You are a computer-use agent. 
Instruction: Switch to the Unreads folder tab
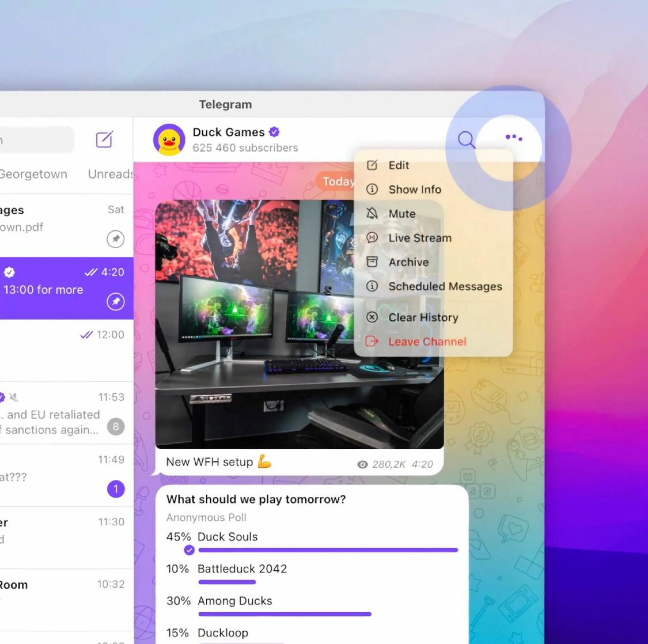(110, 174)
